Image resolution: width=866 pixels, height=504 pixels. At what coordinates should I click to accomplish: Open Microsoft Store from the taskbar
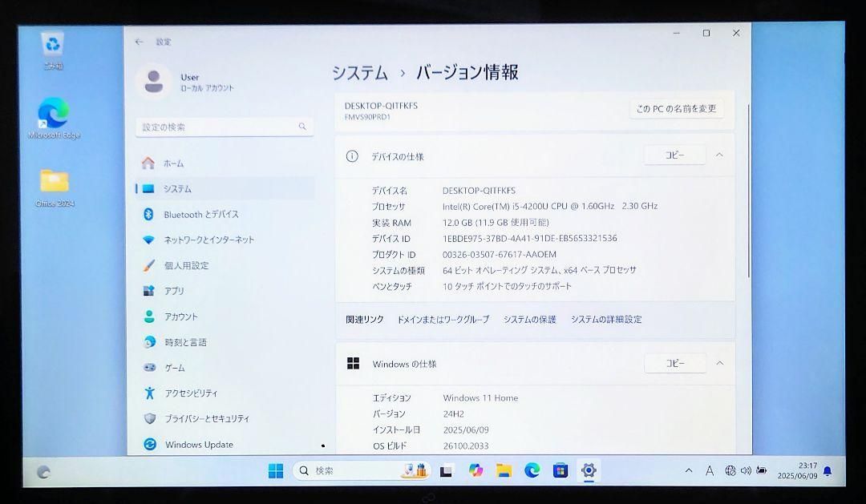[560, 470]
